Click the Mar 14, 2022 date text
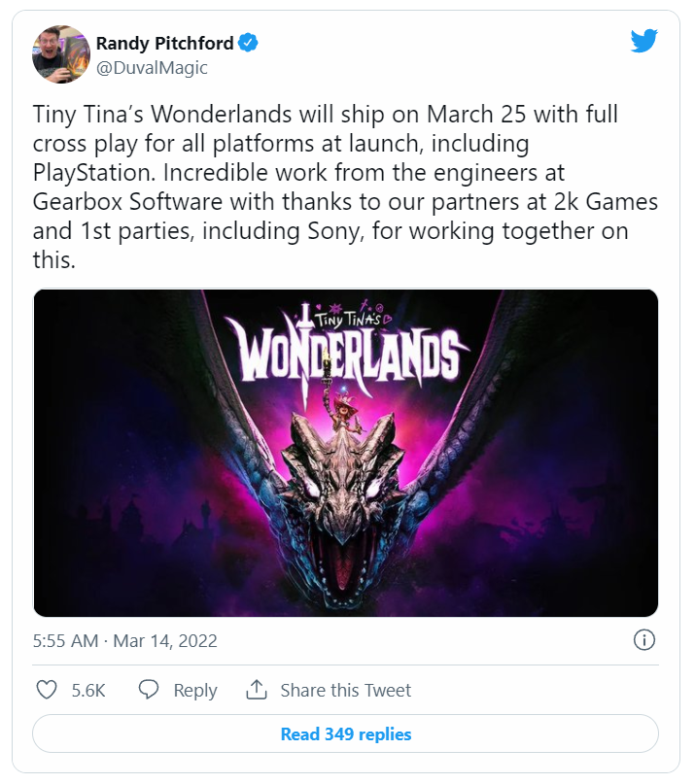Viewport: 695px width, 784px height. click(165, 641)
